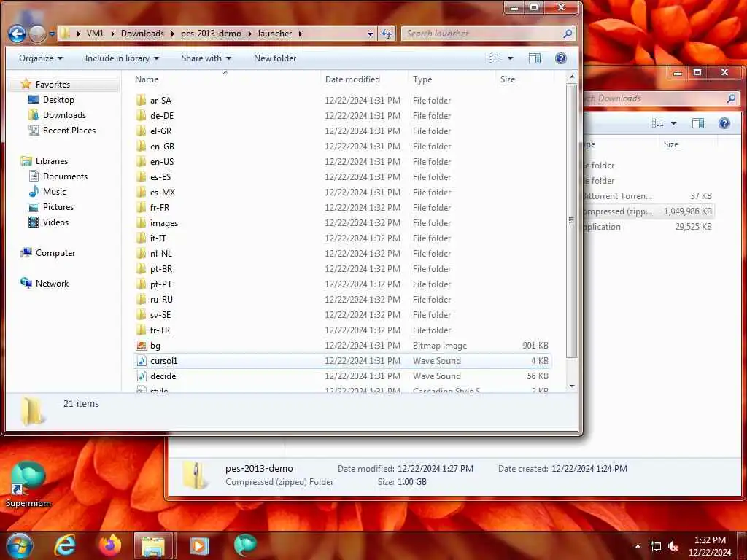Refresh the launcher folder view
This screenshot has height=560, width=747.
(387, 34)
